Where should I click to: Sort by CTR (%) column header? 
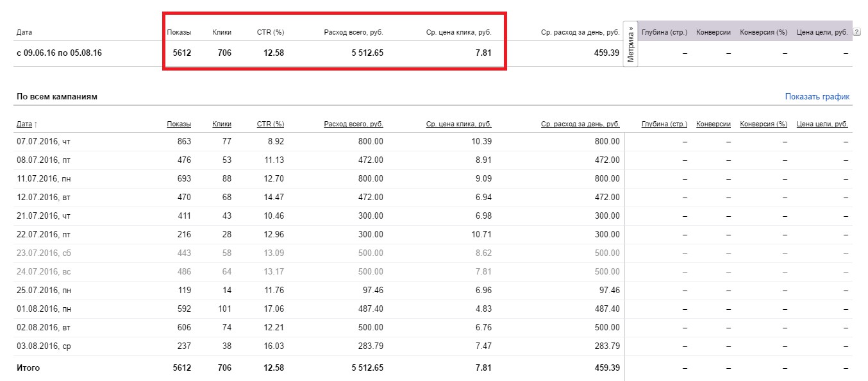click(x=271, y=124)
